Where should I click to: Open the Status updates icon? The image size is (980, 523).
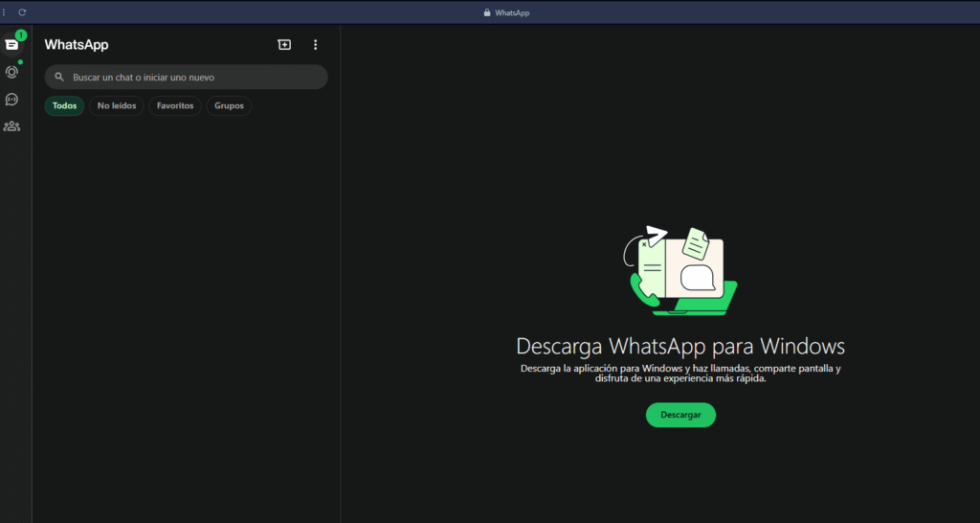11,72
